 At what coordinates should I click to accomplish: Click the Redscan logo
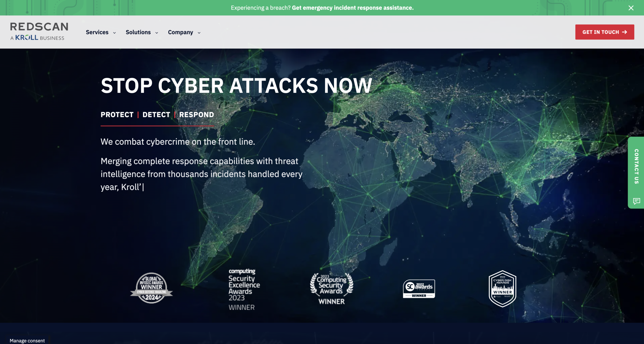pos(39,27)
